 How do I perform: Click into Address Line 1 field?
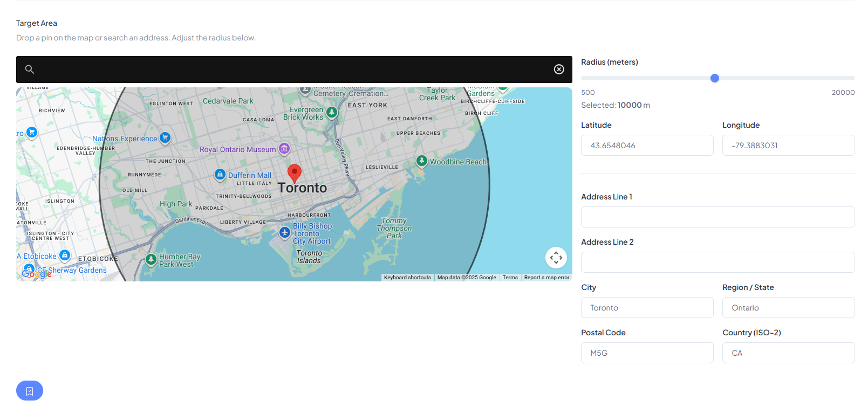(x=717, y=217)
